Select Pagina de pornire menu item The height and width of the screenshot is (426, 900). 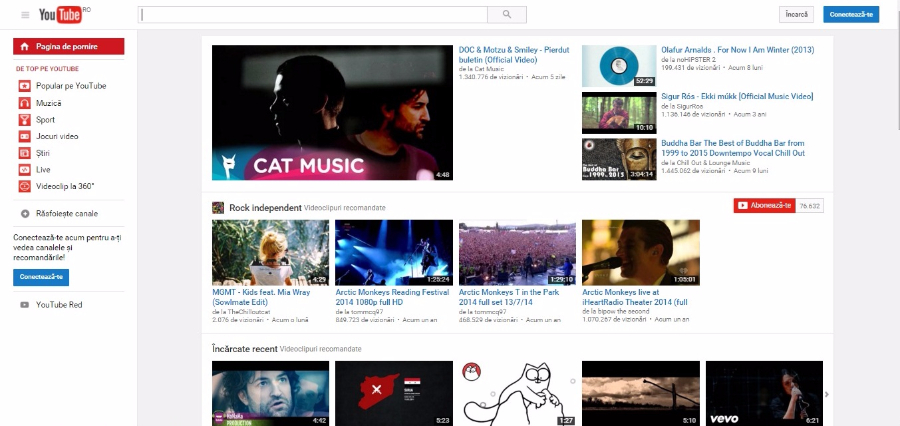[69, 46]
